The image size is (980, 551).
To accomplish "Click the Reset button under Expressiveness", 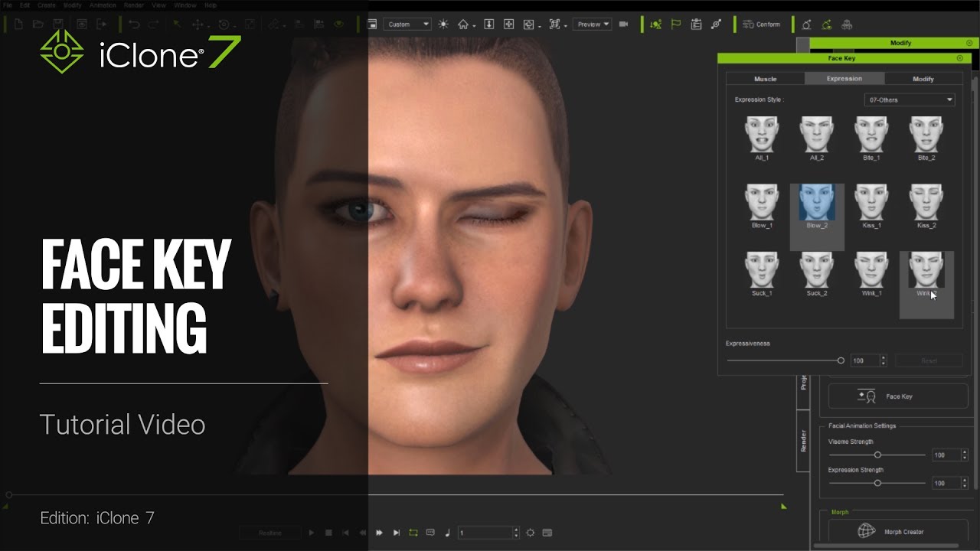I will (x=929, y=360).
